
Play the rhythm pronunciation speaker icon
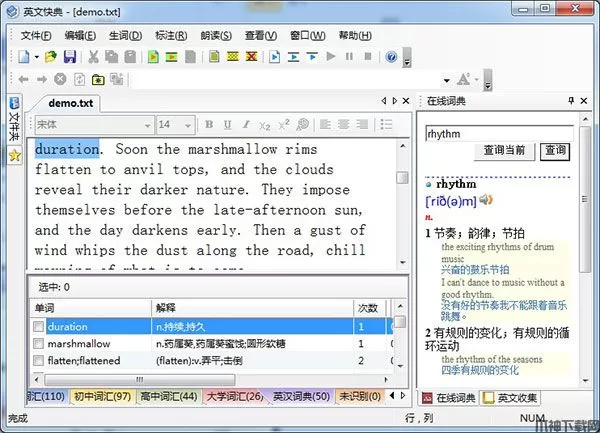coord(486,200)
